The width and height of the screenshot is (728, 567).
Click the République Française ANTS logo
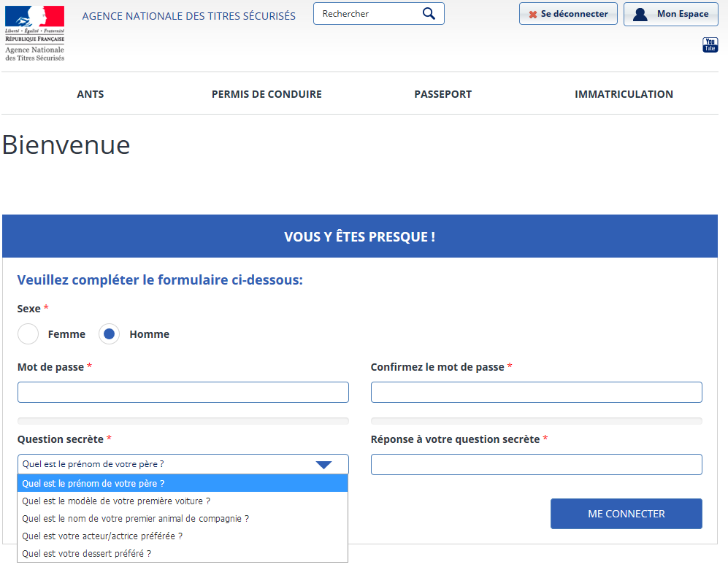coord(35,33)
